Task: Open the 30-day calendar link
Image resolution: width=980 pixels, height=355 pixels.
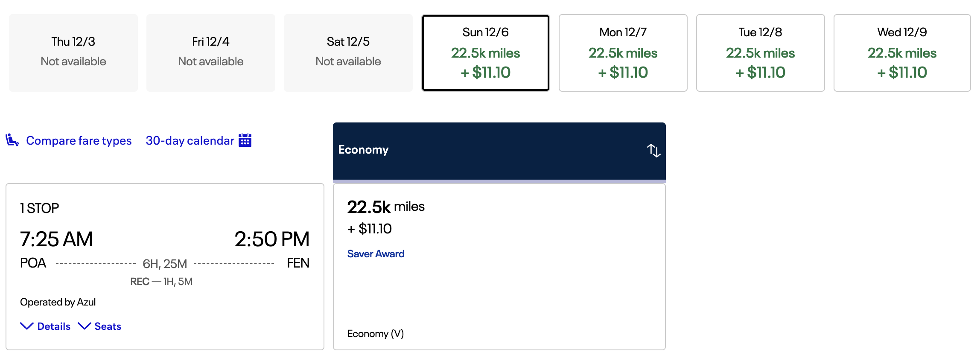Action: [190, 141]
